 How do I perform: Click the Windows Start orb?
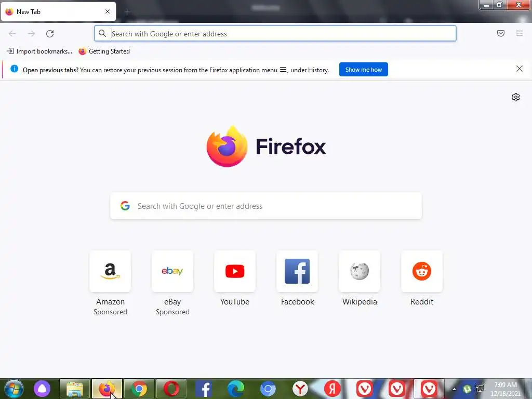pos(14,389)
